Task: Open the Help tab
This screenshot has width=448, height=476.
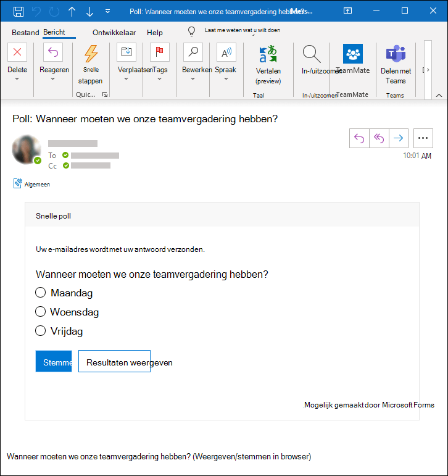Action: (x=154, y=33)
